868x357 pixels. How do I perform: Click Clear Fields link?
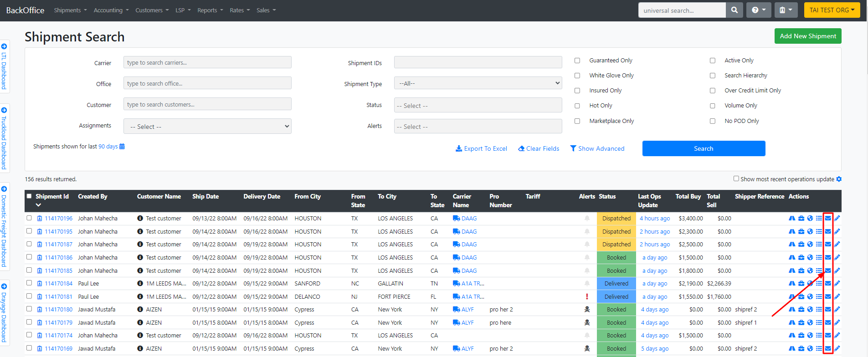click(539, 148)
